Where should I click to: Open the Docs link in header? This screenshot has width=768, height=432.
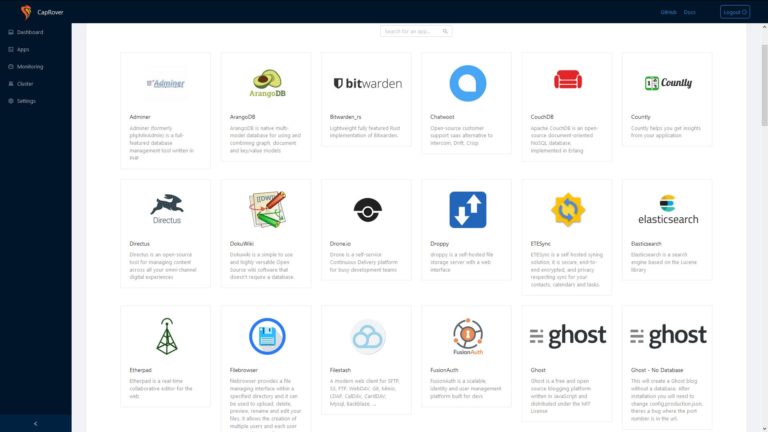tap(689, 12)
